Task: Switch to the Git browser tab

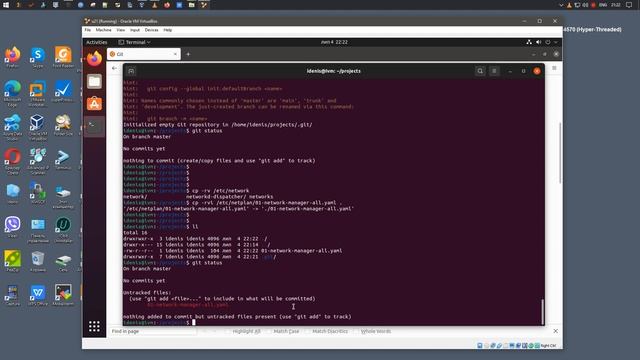Action: (144, 54)
